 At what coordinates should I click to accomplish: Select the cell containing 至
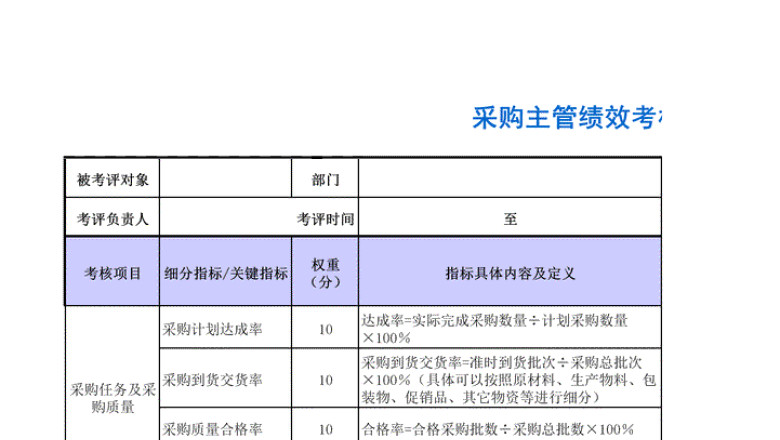click(510, 217)
